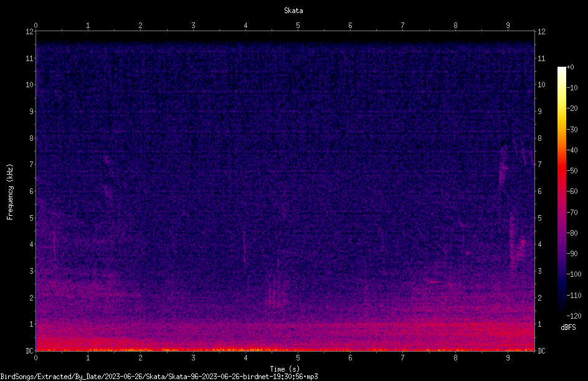Click "12" on the right frequency axis
Screen dimensions: 588x381
coord(541,32)
